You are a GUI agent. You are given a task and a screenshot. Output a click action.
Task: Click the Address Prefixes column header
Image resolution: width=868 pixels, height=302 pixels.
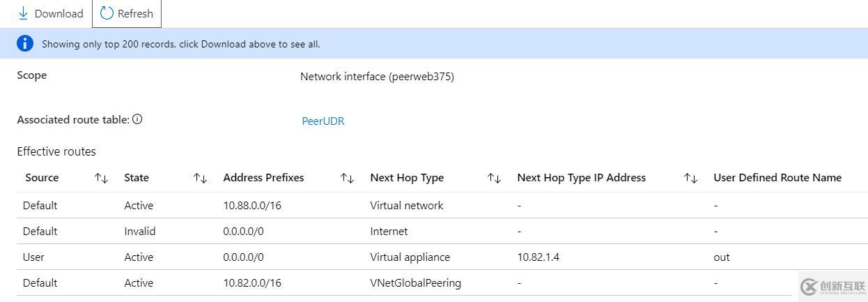(263, 178)
